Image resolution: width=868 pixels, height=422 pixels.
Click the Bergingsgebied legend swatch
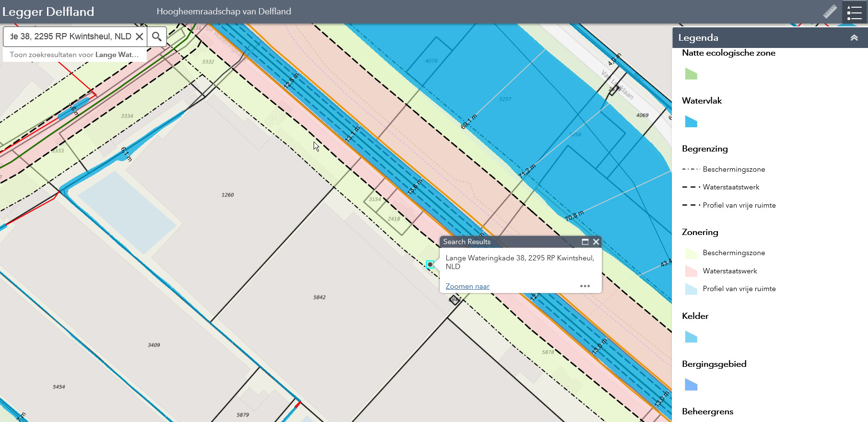[x=691, y=385]
